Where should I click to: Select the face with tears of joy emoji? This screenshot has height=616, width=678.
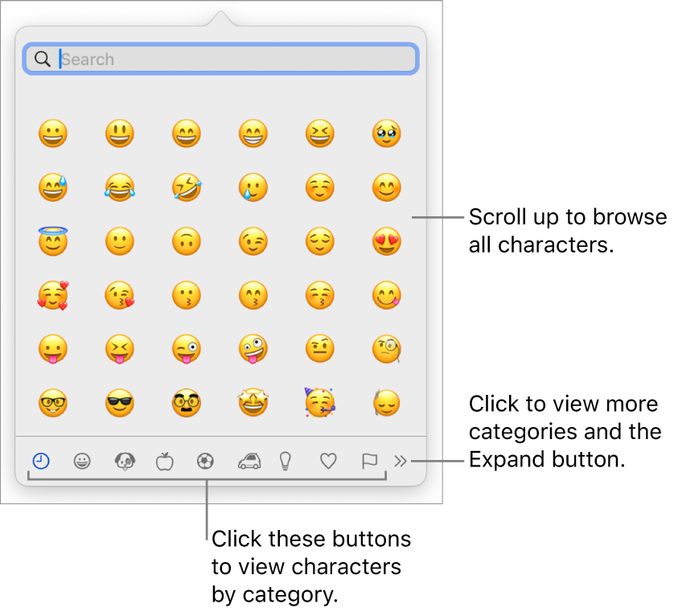point(119,187)
